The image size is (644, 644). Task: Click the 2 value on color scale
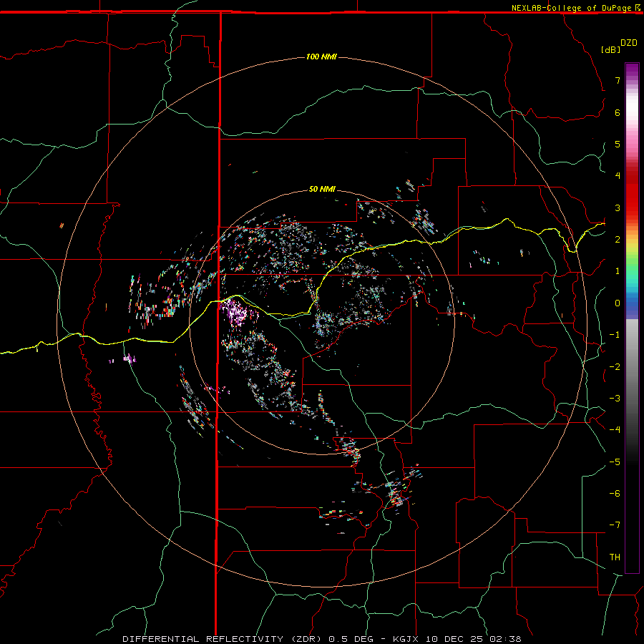[x=618, y=240]
